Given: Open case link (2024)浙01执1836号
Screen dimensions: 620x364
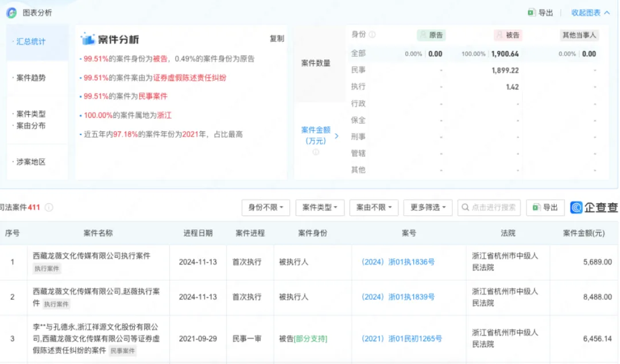Looking at the screenshot, I should pyautogui.click(x=398, y=262).
